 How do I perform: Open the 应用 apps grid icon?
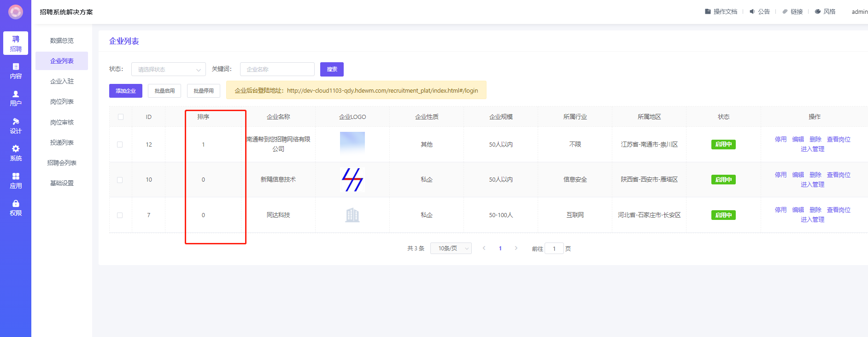click(x=16, y=177)
